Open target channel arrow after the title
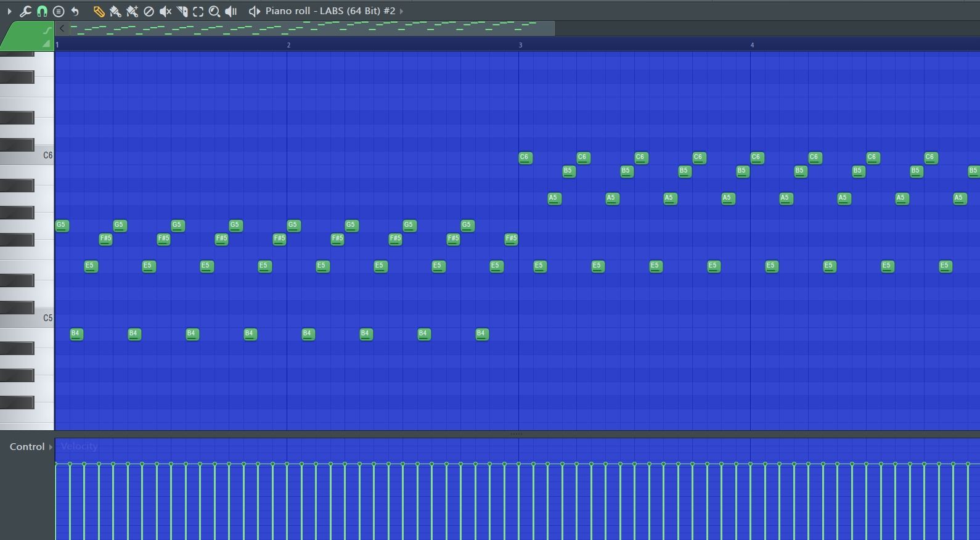980x540 pixels. pos(402,11)
